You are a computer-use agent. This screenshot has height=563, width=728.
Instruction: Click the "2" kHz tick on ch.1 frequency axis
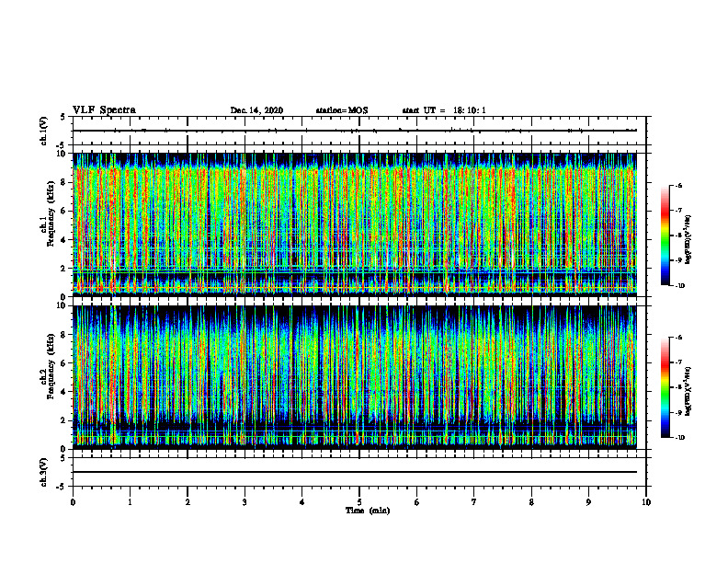click(x=64, y=268)
